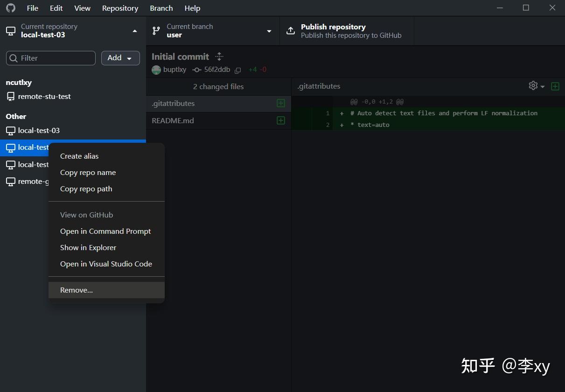
Task: Select Copy repo path from context menu
Action: pyautogui.click(x=86, y=189)
